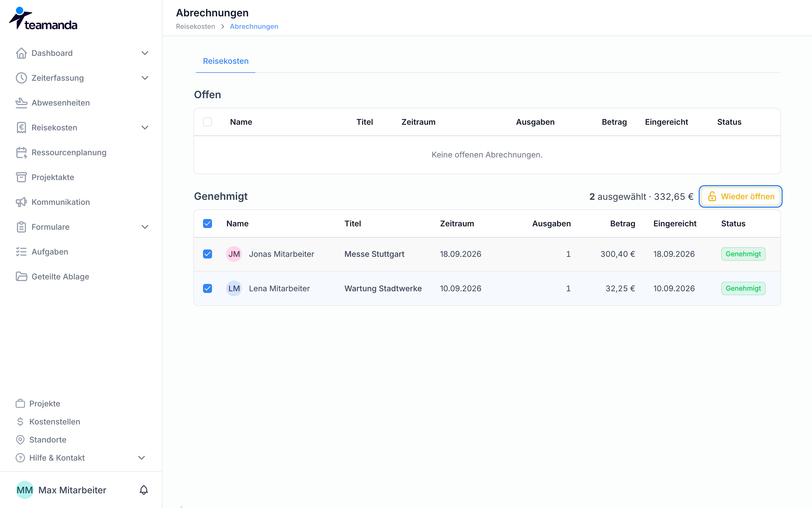
Task: Expand the Dashboard menu chevron
Action: tap(145, 53)
